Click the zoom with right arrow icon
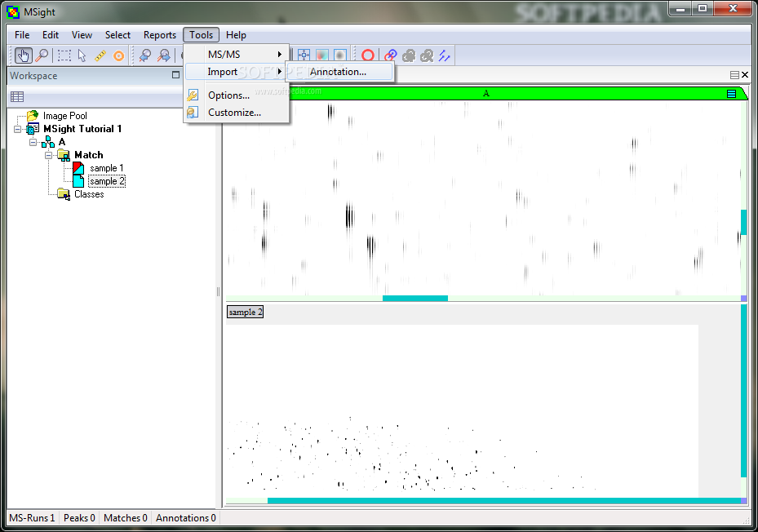The height and width of the screenshot is (532, 758). pyautogui.click(x=164, y=55)
